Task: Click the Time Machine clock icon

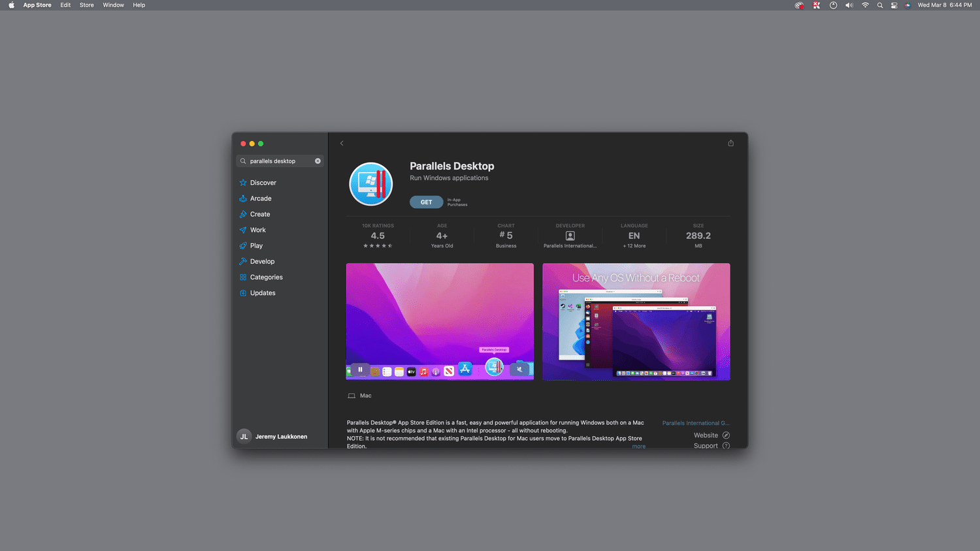Action: [833, 5]
